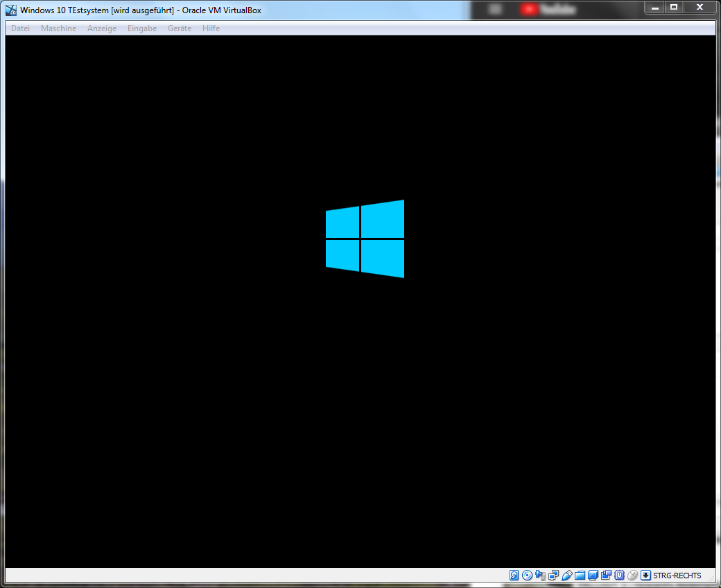Click the USB devices icon
Viewport: 721px width, 588px height.
coord(566,576)
